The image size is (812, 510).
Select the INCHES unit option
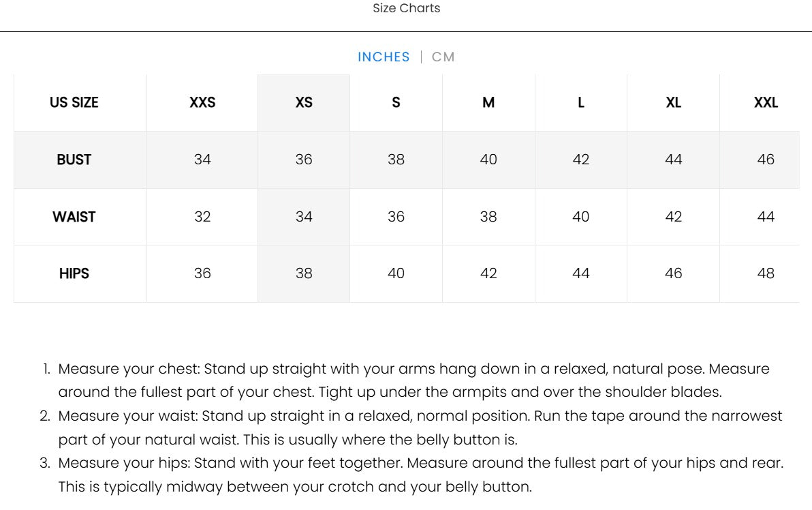tap(384, 57)
